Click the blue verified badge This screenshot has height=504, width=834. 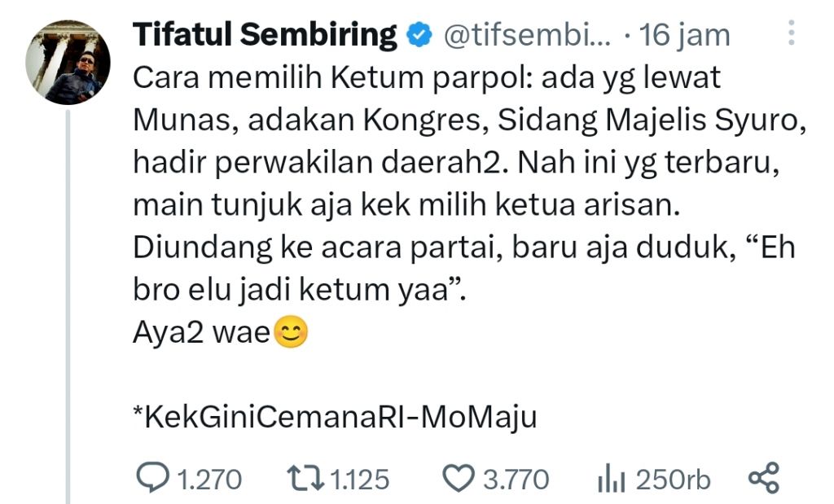(419, 35)
